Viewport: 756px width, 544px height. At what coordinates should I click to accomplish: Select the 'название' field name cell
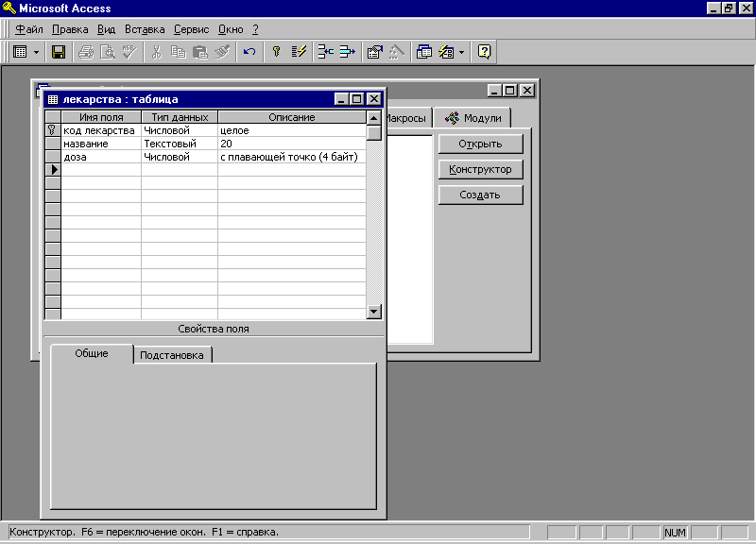pyautogui.click(x=101, y=144)
